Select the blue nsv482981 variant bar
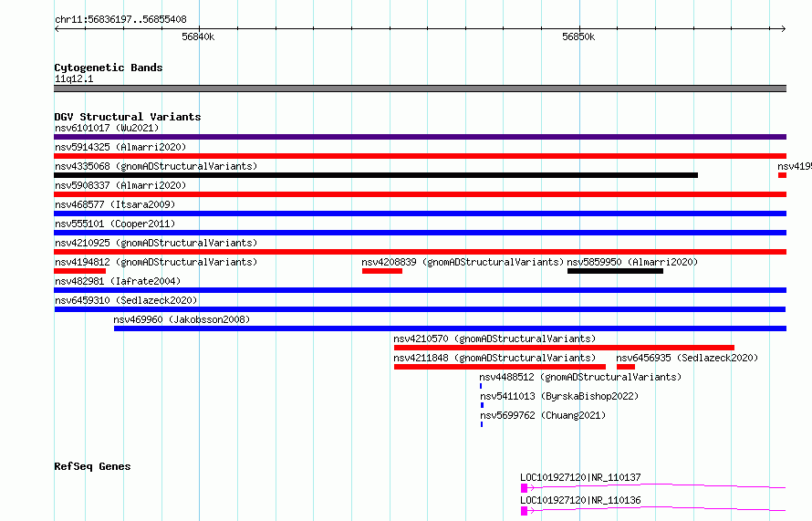 pyautogui.click(x=420, y=290)
